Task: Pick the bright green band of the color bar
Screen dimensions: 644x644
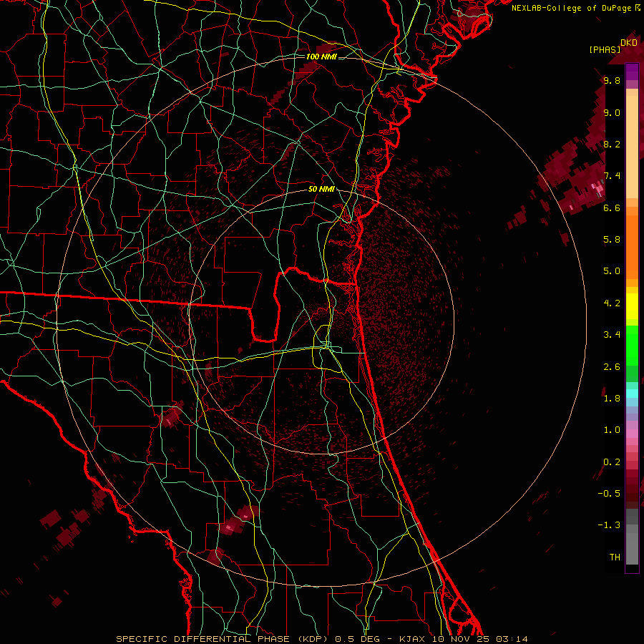Action: tap(632, 346)
